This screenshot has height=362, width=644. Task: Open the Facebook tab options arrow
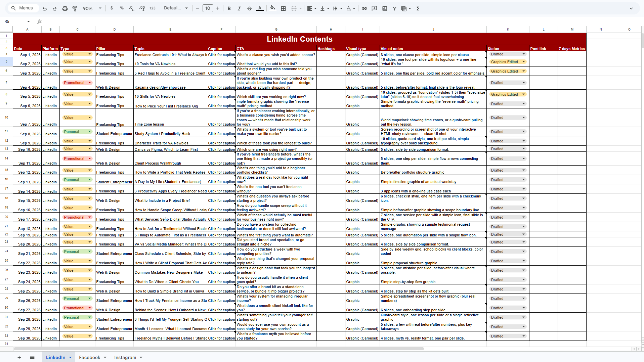(105, 357)
